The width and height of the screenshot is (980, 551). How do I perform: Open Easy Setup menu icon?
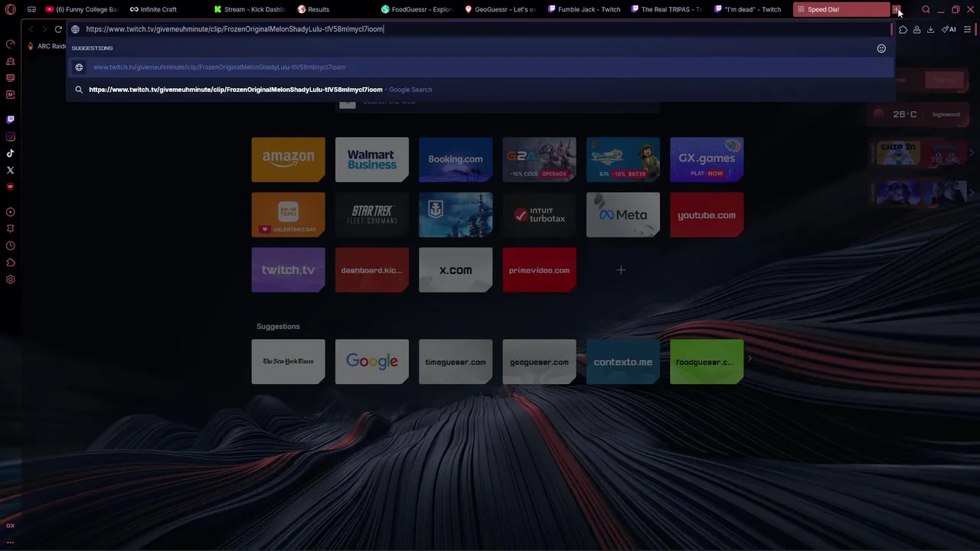(x=968, y=29)
